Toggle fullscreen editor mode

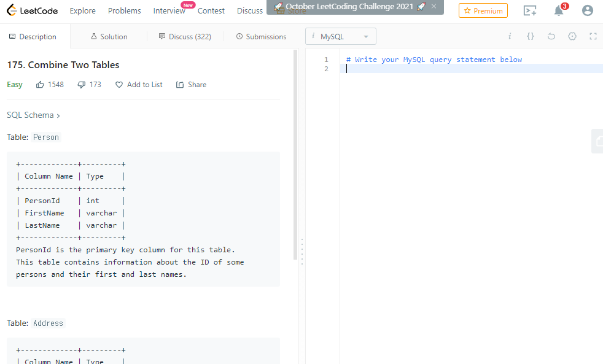point(593,36)
